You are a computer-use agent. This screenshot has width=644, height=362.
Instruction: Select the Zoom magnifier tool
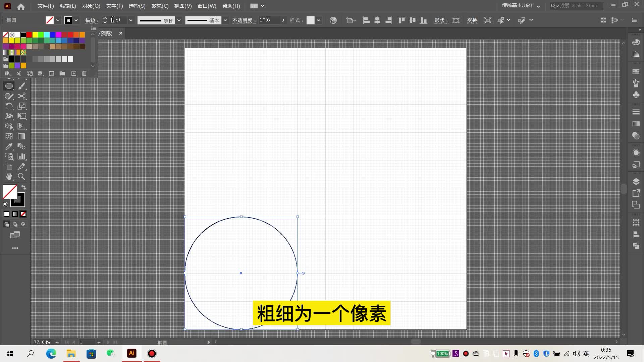click(21, 176)
